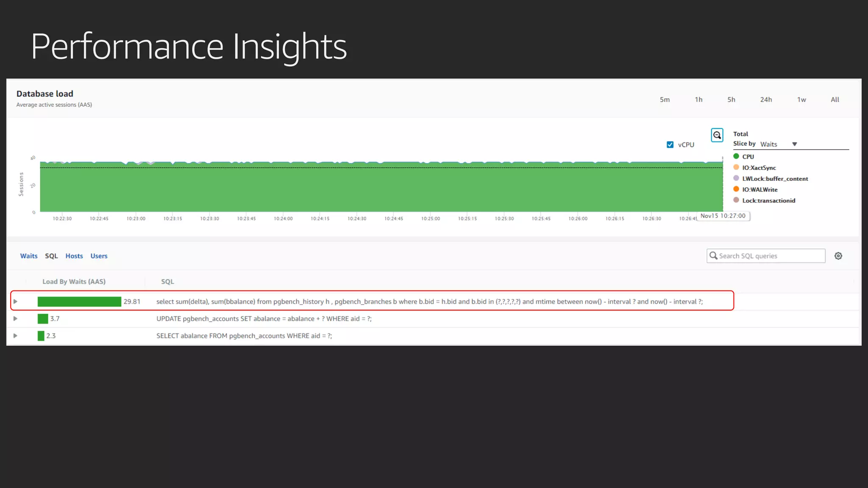
Task: Switch to the Users tab
Action: tap(99, 256)
